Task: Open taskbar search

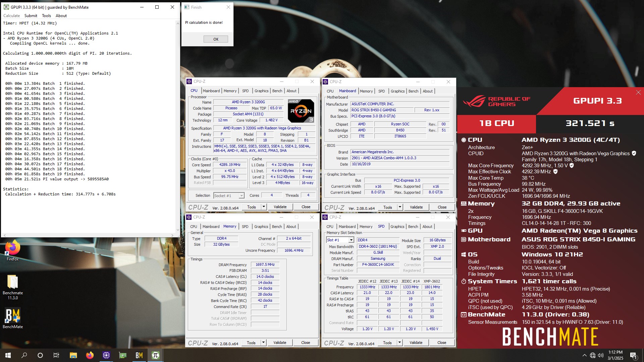Action: pos(24,355)
